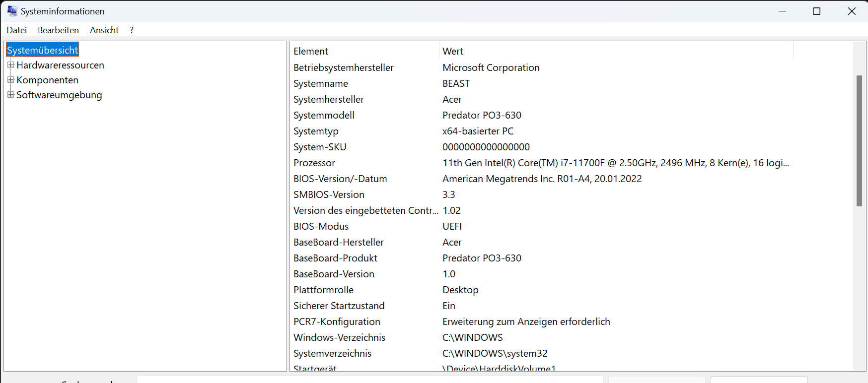Open the Bearbeiten menu

point(58,30)
